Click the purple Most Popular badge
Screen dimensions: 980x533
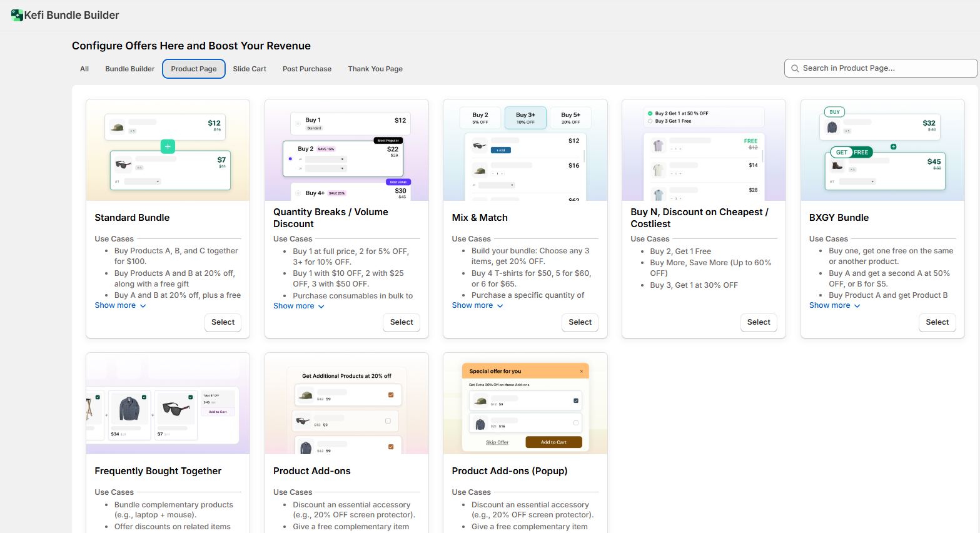pyautogui.click(x=388, y=141)
